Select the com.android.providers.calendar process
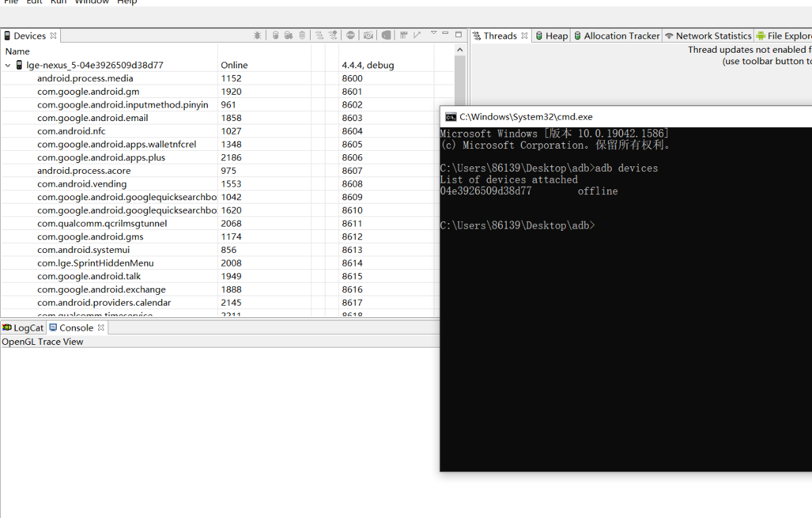This screenshot has width=812, height=518. pos(104,303)
